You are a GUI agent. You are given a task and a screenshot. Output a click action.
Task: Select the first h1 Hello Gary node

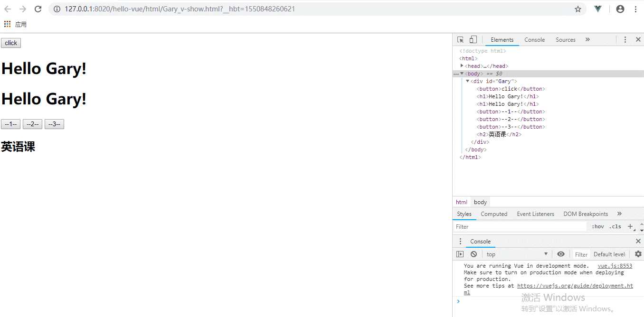tap(508, 96)
